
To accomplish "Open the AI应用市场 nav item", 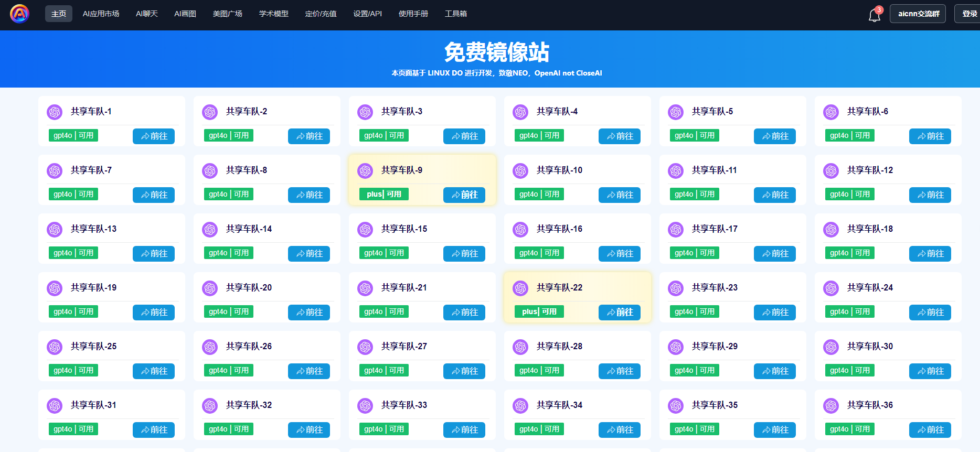I will 101,14.
